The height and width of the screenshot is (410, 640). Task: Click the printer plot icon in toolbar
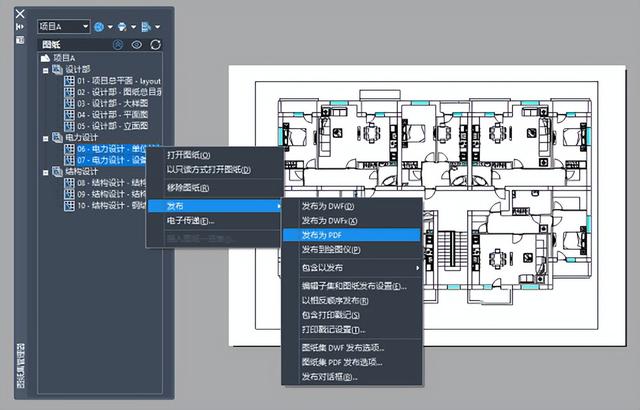122,26
